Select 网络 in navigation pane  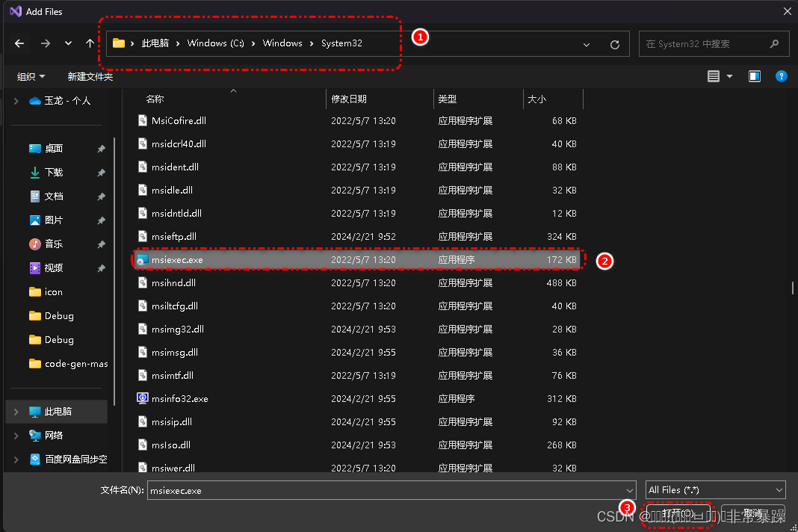(46, 436)
